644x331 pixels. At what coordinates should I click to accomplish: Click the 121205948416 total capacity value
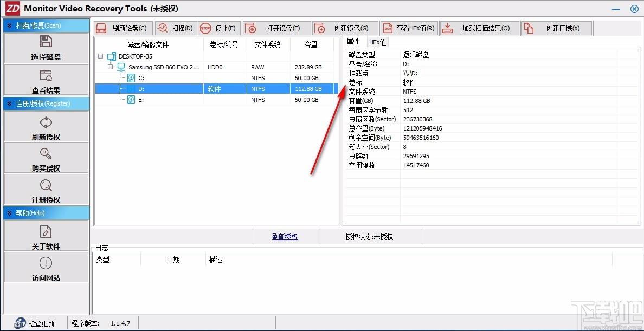[x=422, y=128]
